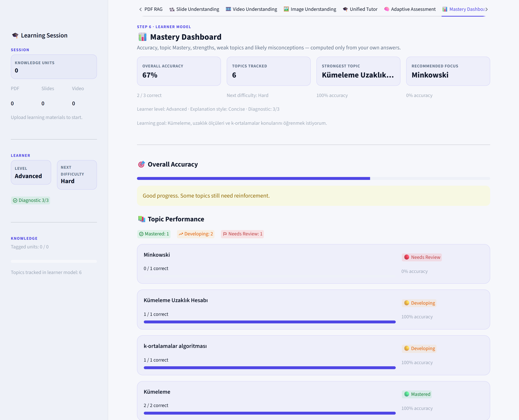Open the PDF RAG tab

(x=153, y=9)
